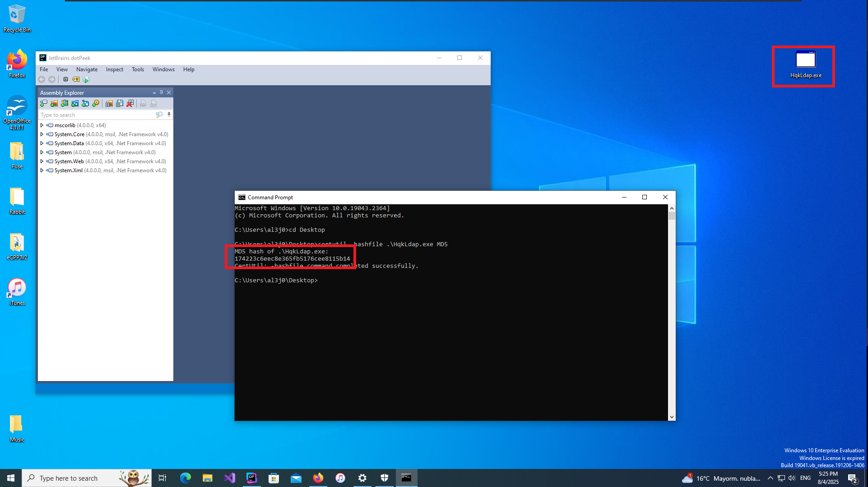Click the Start symbol server cloud icon
The image size is (868, 487).
click(86, 79)
